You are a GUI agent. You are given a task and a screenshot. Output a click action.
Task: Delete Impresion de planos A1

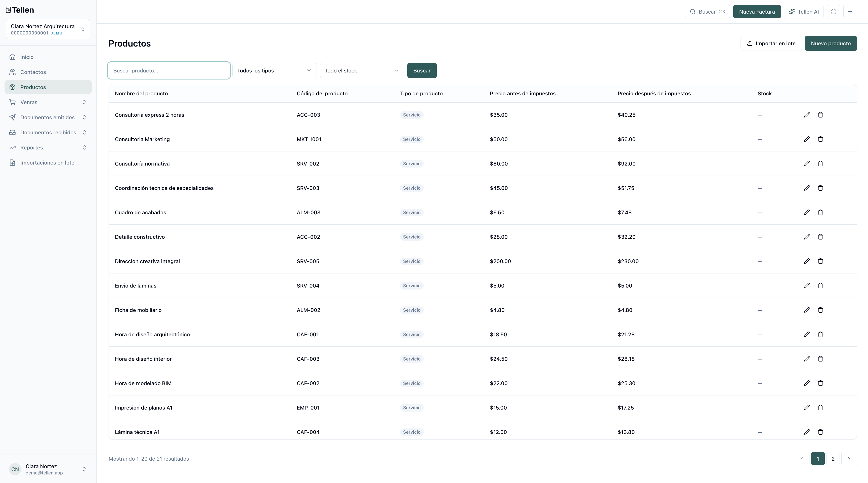point(820,408)
